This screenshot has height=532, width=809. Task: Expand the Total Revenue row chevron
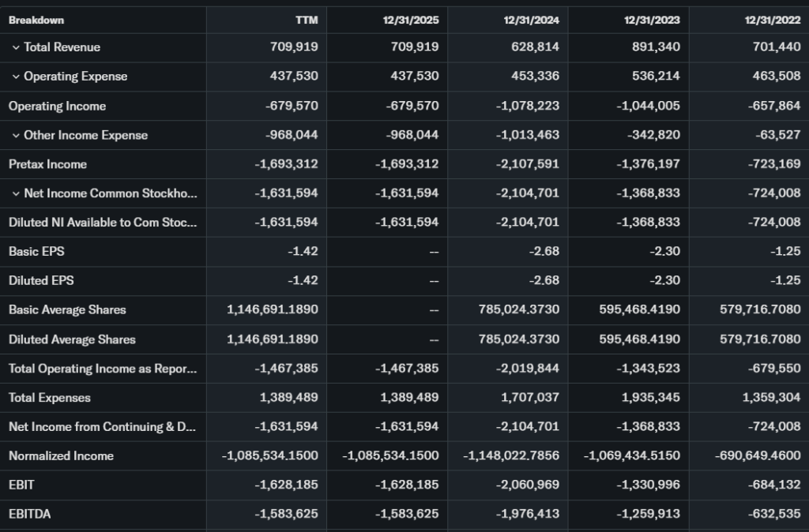tap(16, 47)
